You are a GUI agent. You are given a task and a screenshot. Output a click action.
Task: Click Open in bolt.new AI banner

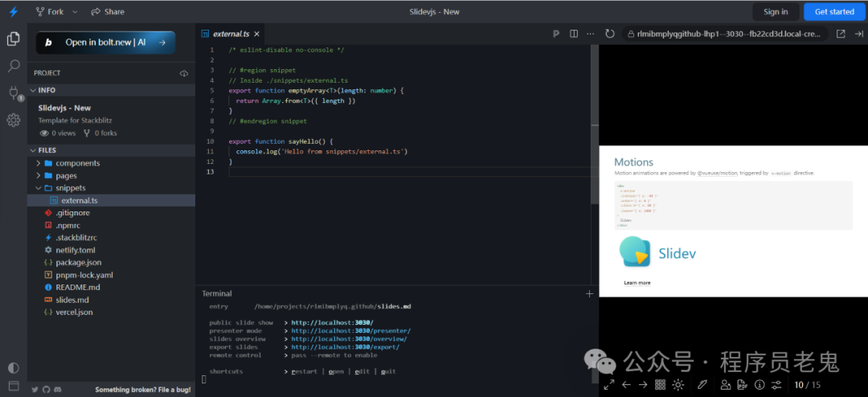[x=106, y=42]
